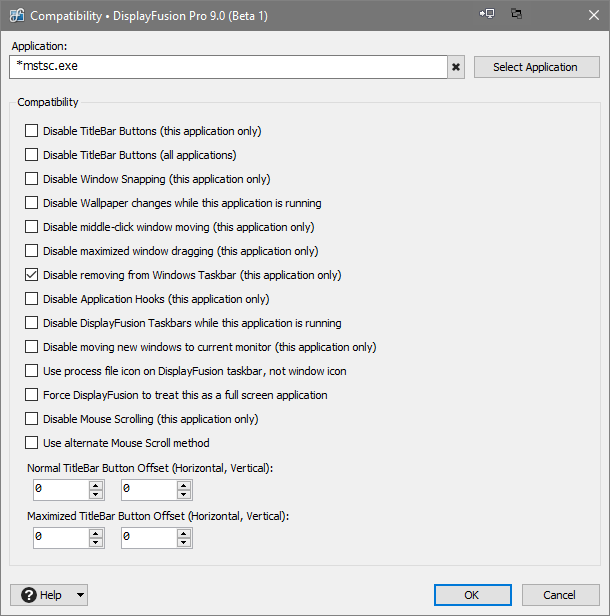Click the second DisplayFusion titlebar button

517,15
